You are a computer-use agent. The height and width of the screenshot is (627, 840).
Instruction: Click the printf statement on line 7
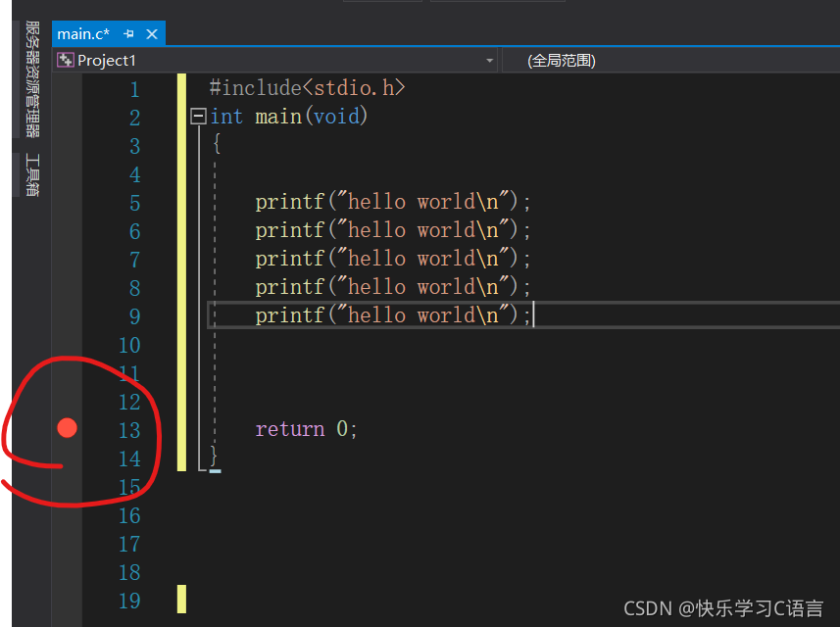click(x=393, y=259)
